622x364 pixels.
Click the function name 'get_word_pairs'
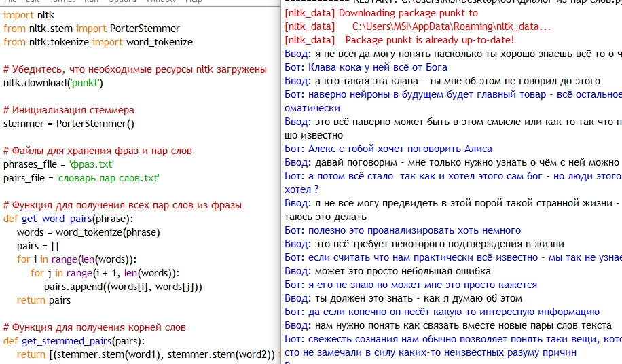pos(57,219)
